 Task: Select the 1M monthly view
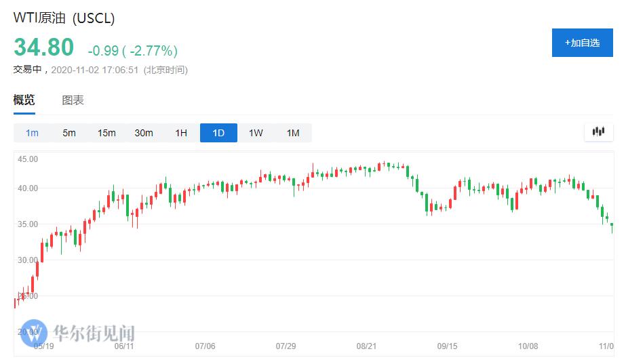click(293, 133)
